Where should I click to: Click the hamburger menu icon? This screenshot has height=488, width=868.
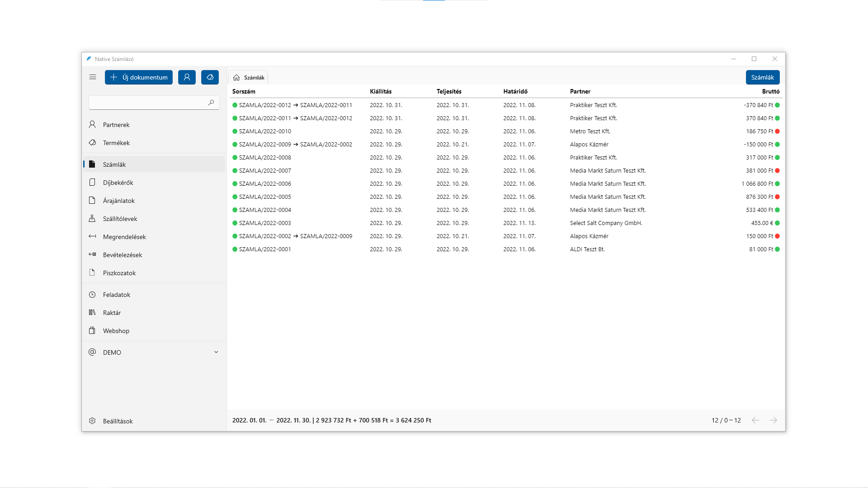(x=93, y=77)
